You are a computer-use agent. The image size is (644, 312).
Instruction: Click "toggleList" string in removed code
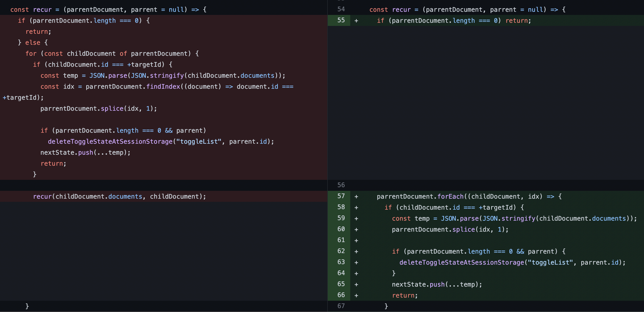point(199,142)
